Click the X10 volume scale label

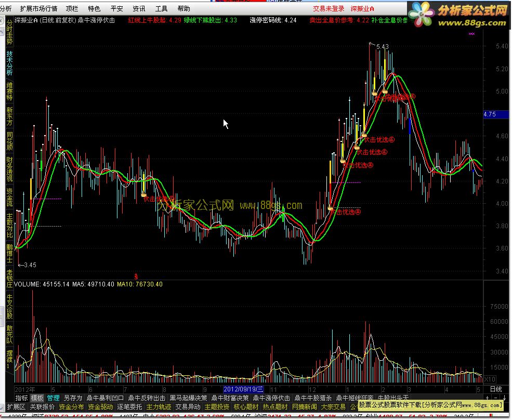[x=490, y=379]
